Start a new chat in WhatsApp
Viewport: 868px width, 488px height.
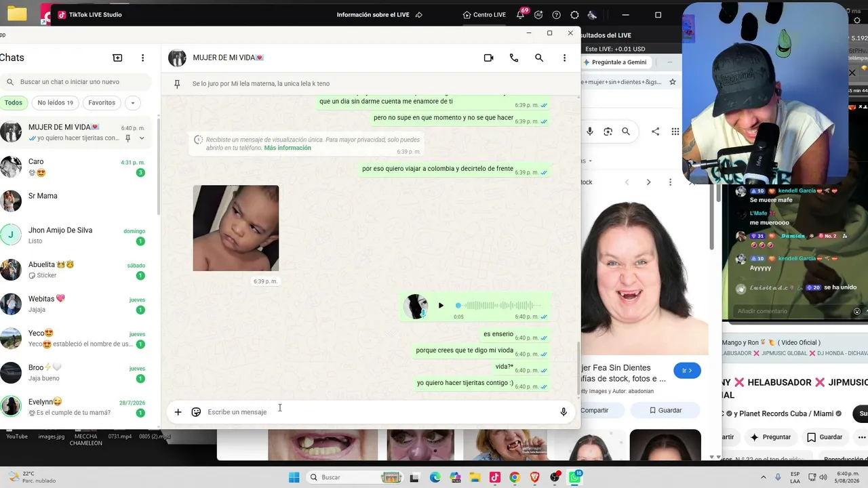click(117, 58)
